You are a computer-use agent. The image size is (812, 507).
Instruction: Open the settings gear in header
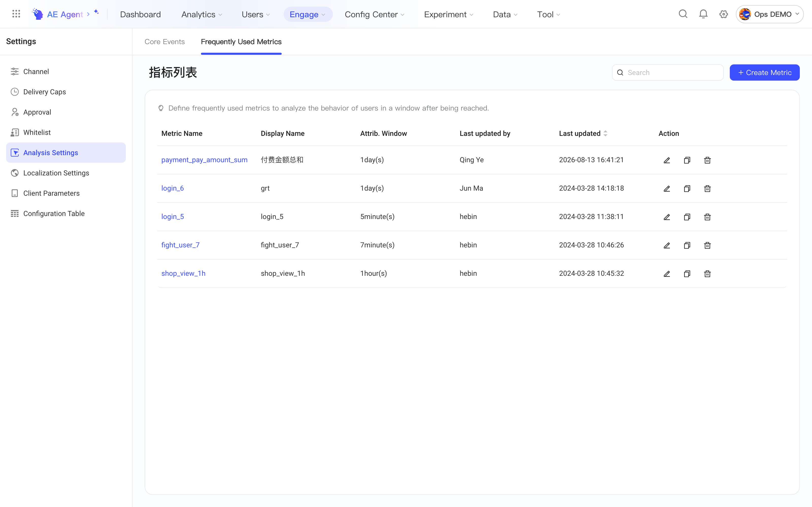[x=723, y=14]
